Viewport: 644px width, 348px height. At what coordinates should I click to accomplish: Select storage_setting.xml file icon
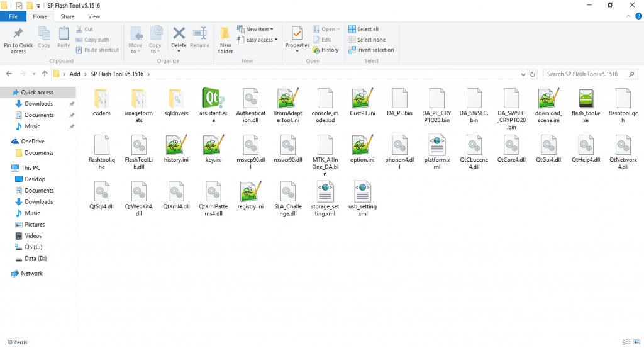325,192
